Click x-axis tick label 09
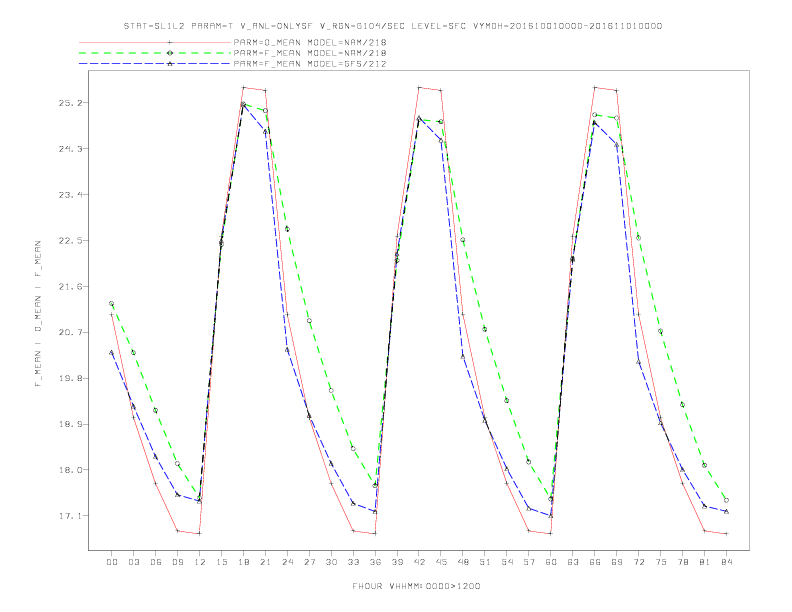Viewport: 792px width, 612px height. tap(177, 562)
